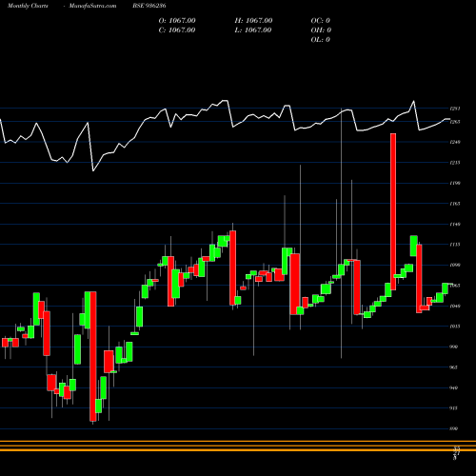The width and height of the screenshot is (476, 476).
Task: Click the 1149 price axis label
Action: [x=455, y=225]
